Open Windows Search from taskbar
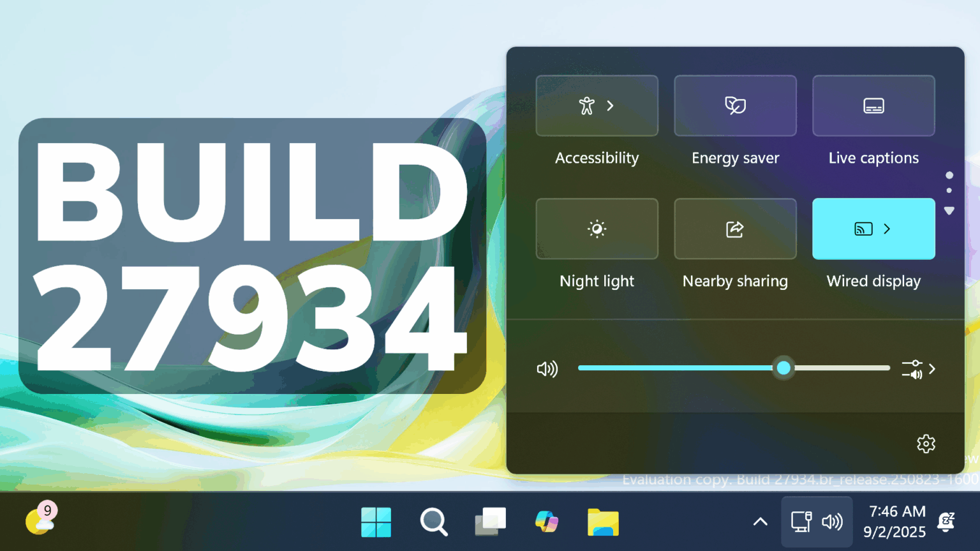Screen dimensions: 980x551 (434, 522)
